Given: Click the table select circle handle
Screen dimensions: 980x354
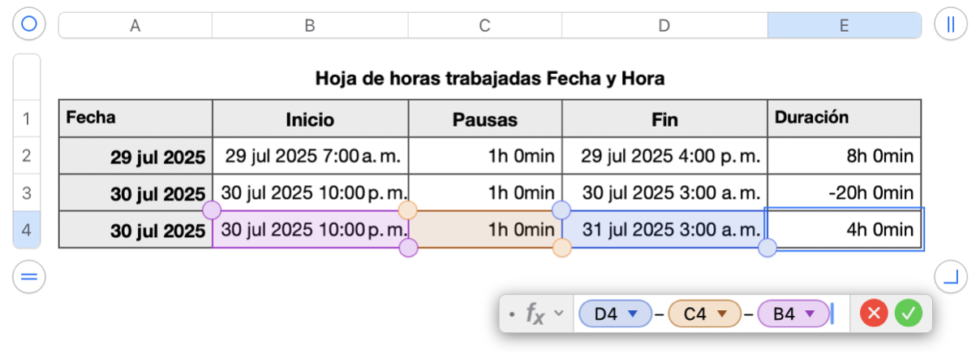Looking at the screenshot, I should point(29,24).
